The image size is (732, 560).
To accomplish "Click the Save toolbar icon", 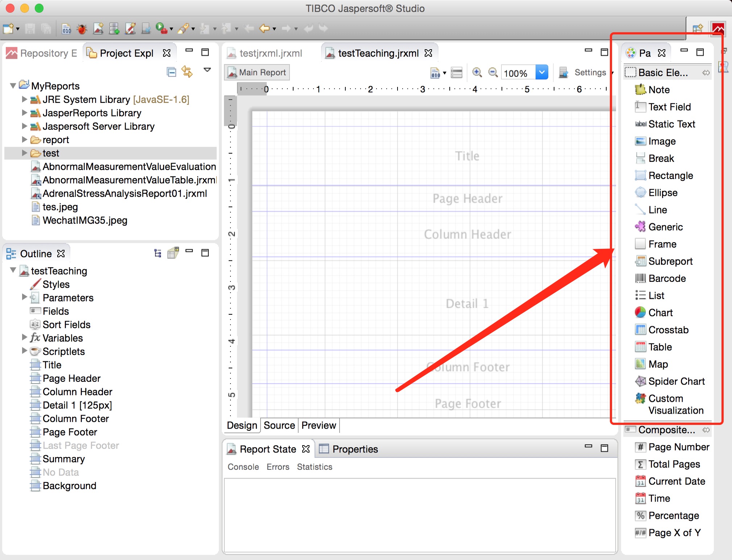I will (30, 29).
